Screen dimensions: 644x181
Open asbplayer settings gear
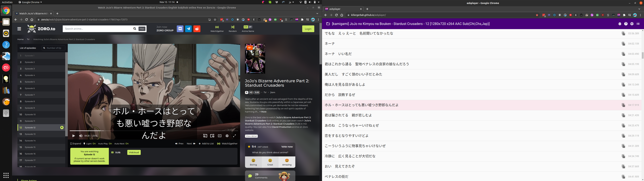click(x=632, y=24)
